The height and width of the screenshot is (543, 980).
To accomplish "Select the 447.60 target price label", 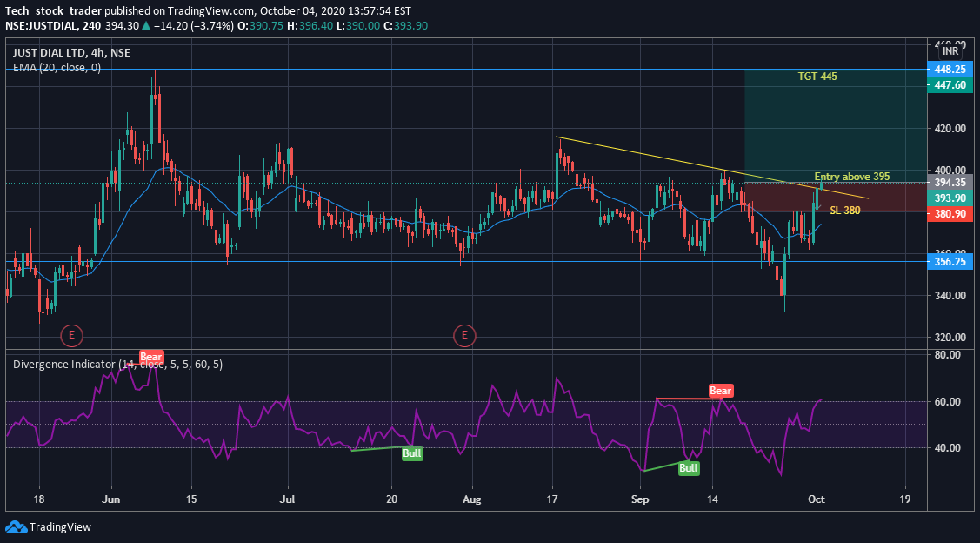I will coord(950,85).
